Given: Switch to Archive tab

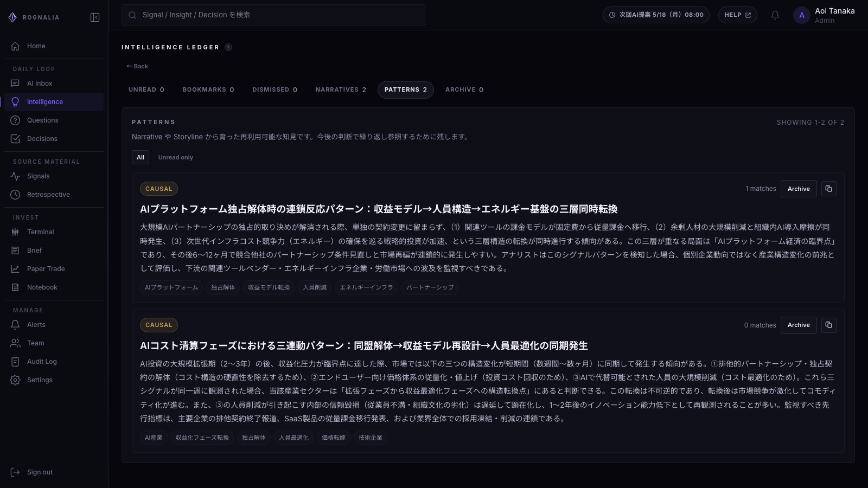Looking at the screenshot, I should click(x=464, y=90).
